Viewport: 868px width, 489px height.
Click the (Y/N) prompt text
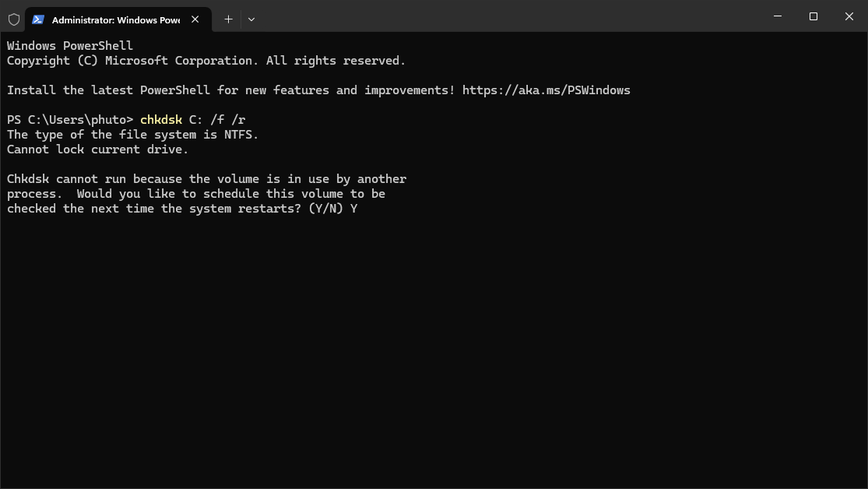[x=325, y=209]
